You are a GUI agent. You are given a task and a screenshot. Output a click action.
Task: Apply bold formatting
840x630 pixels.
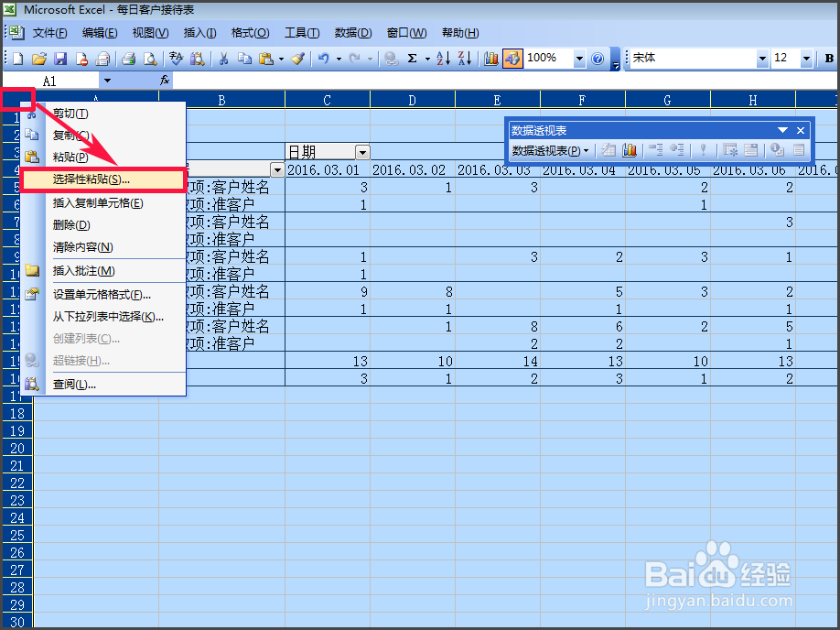(829, 59)
